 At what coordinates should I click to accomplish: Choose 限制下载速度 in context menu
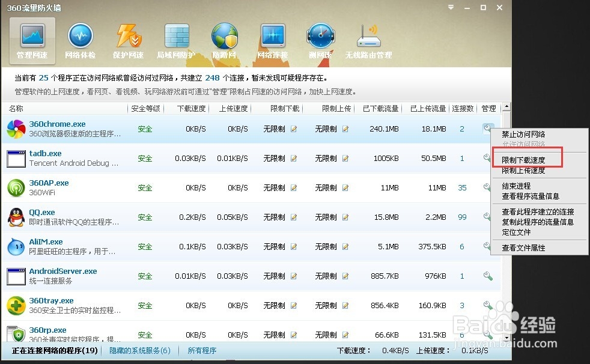pyautogui.click(x=523, y=160)
